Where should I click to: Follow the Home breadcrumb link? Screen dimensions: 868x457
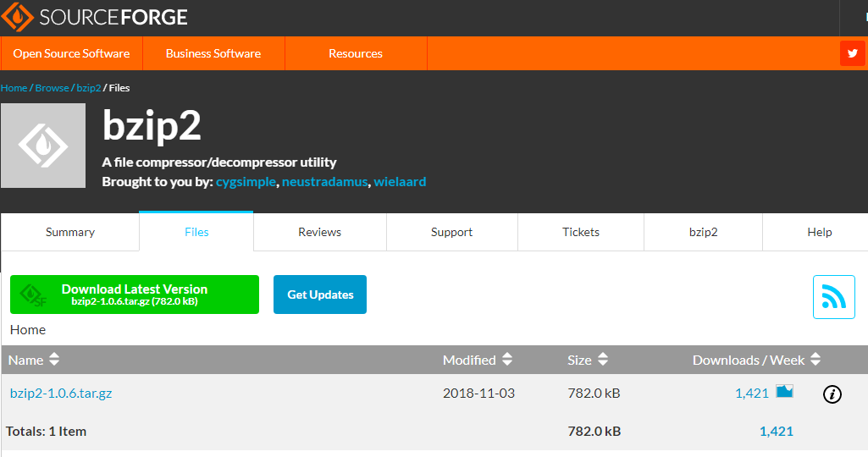pyautogui.click(x=14, y=88)
